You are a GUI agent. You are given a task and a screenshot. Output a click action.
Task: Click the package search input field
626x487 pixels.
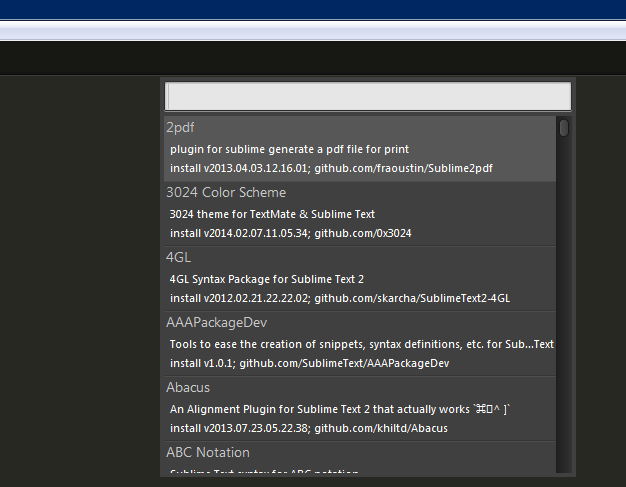point(368,96)
